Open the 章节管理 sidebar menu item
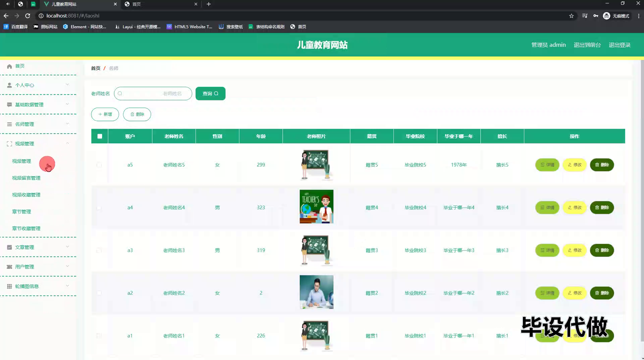644x360 pixels. tap(21, 212)
